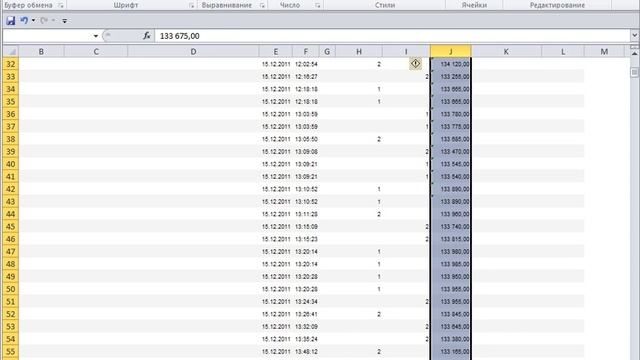The width and height of the screenshot is (640, 360).
Task: Click time cell 13:15:09
Action: (x=306, y=227)
